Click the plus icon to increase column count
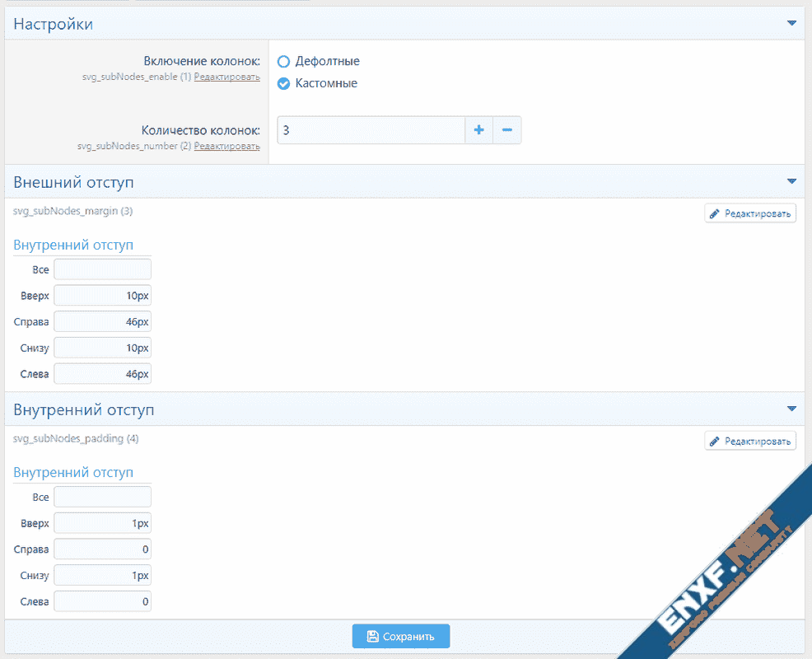 pyautogui.click(x=478, y=130)
